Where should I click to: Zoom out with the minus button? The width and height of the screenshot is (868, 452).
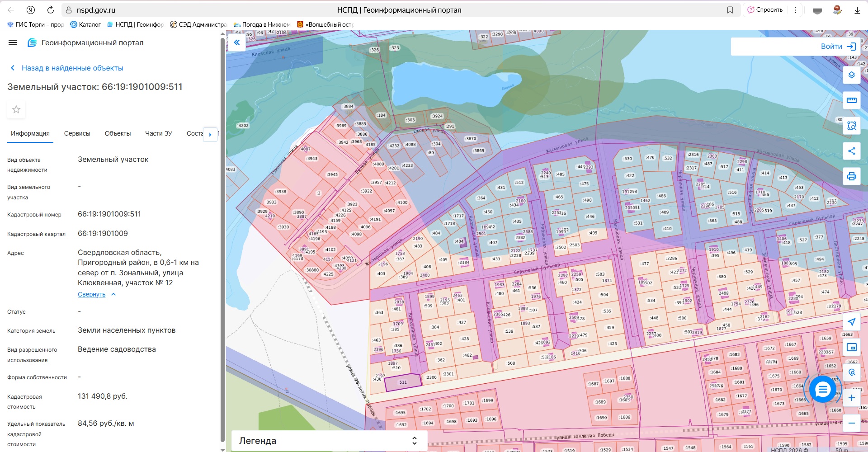point(851,423)
